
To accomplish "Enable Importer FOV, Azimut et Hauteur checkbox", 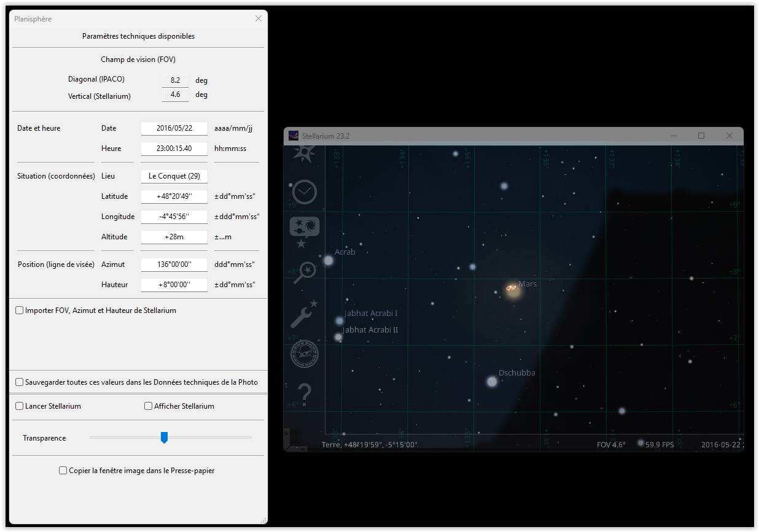I will tap(20, 310).
